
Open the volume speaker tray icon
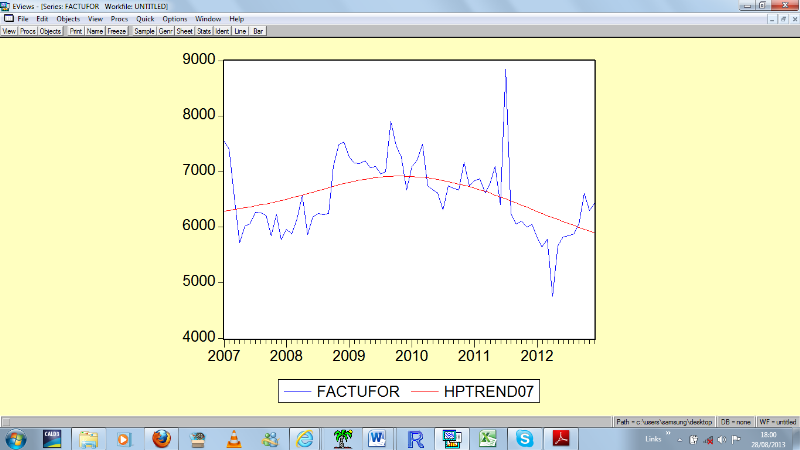click(721, 439)
